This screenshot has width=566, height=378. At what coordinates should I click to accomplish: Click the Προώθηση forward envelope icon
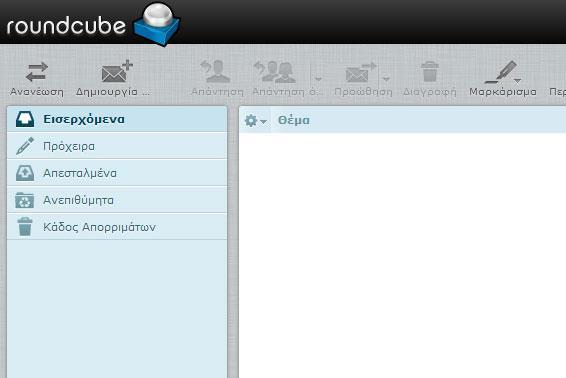click(x=361, y=72)
